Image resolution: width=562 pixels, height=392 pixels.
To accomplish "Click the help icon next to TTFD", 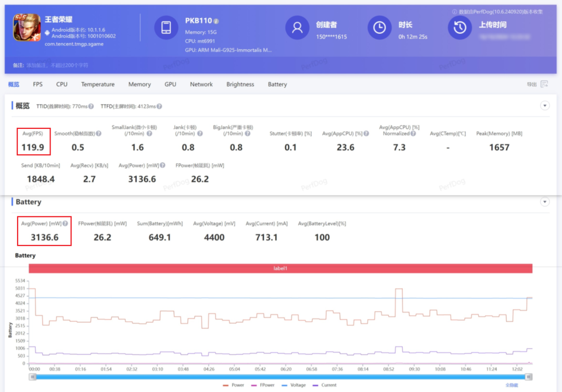I will [x=159, y=106].
